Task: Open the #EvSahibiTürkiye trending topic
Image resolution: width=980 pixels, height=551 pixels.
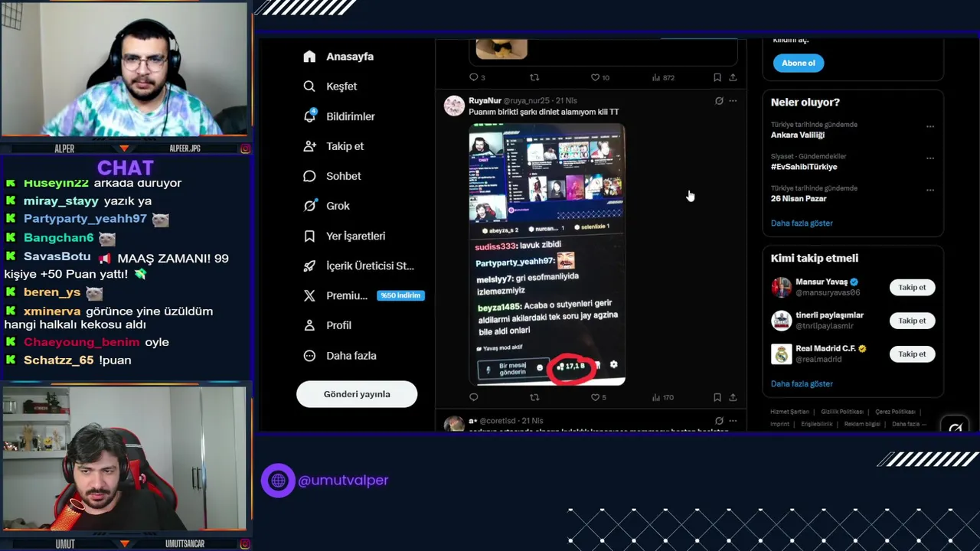Action: 804,167
